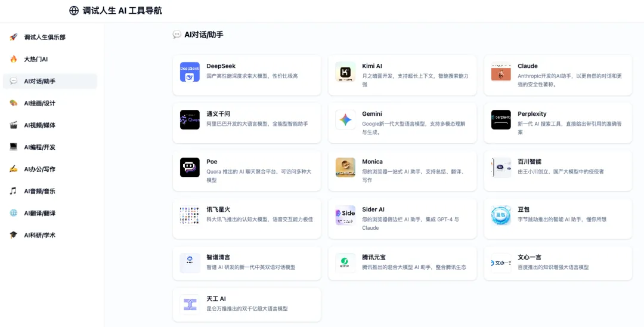The height and width of the screenshot is (327, 644).
Task: Open the Claude card title
Action: click(528, 66)
